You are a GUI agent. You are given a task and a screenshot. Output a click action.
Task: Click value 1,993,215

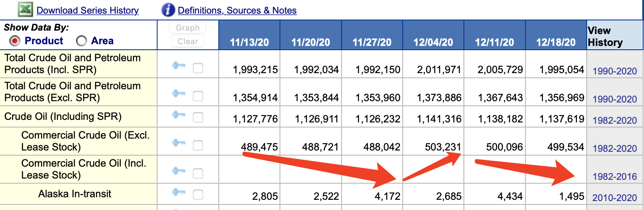point(255,69)
